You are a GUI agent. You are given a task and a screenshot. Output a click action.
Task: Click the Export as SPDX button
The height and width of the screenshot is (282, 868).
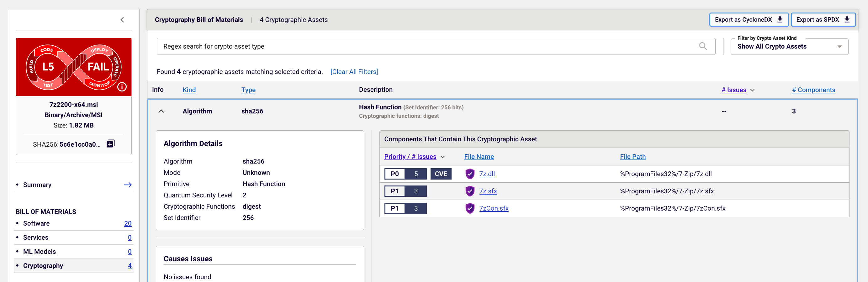822,19
